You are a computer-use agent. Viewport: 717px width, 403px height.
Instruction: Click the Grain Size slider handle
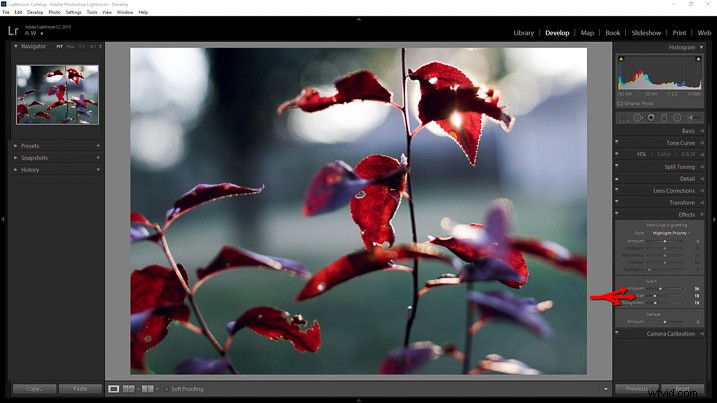(655, 296)
